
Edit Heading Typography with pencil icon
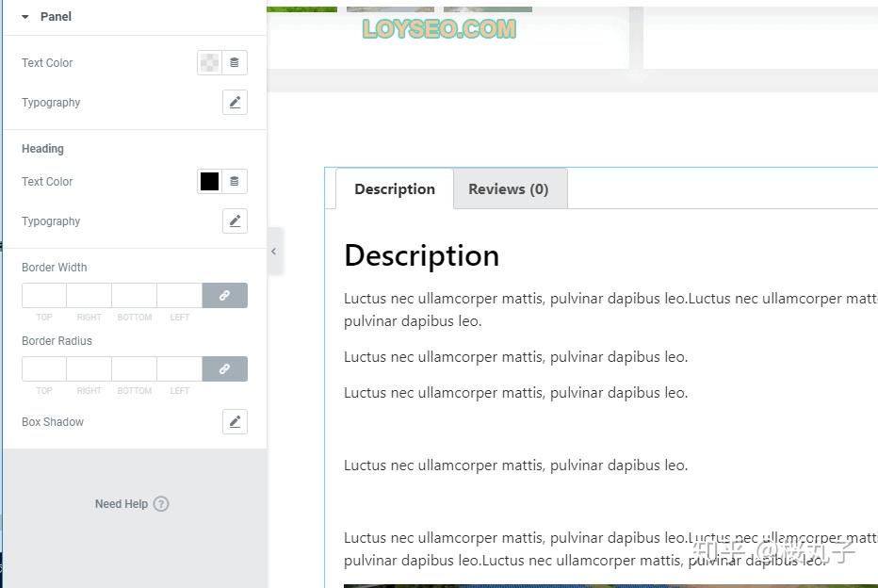pos(235,221)
